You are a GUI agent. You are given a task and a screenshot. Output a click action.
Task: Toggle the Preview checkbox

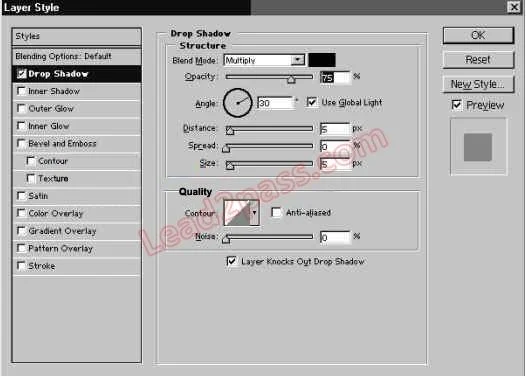[x=457, y=105]
